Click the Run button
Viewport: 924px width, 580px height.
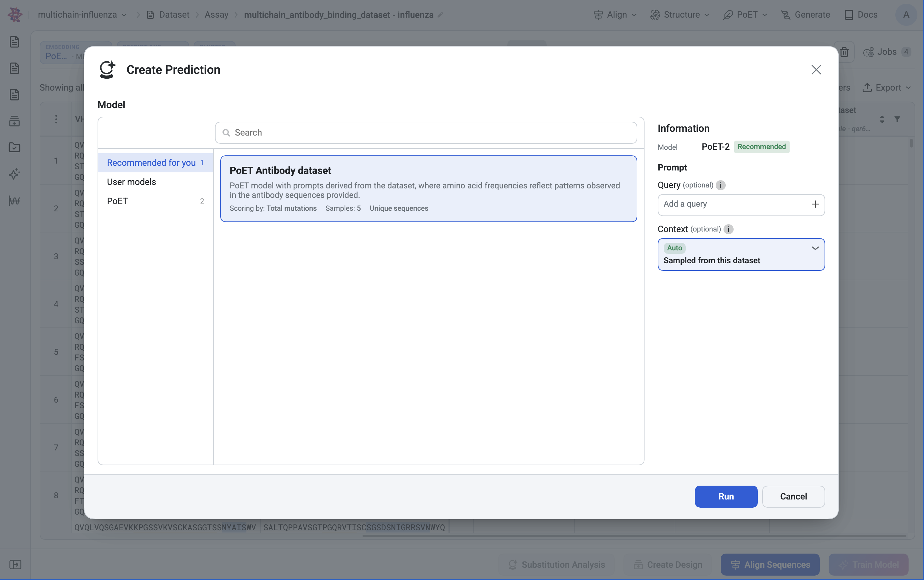pos(726,496)
